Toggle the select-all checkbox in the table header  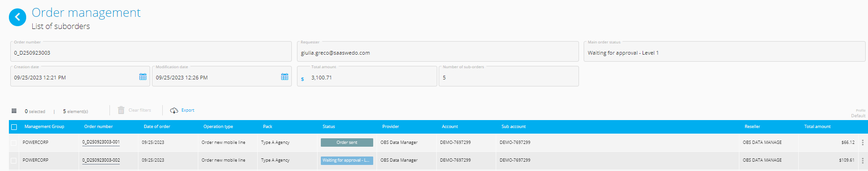click(14, 127)
